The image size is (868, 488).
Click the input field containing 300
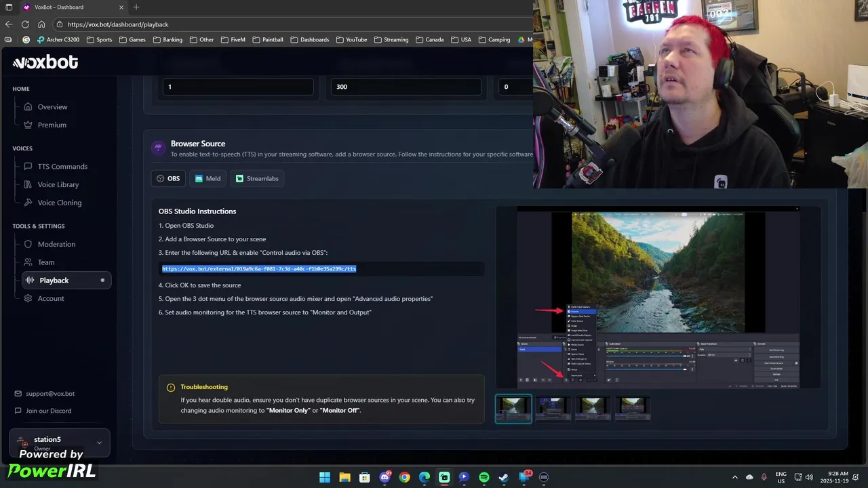coord(406,87)
